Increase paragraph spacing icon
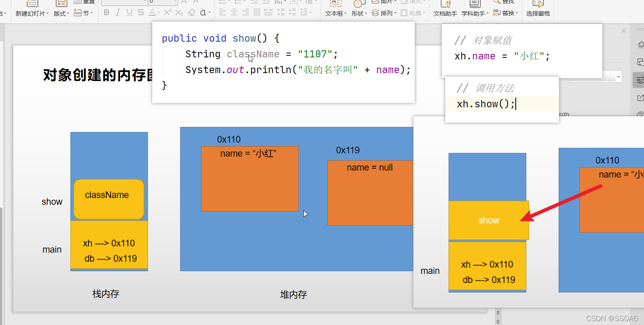The image size is (644, 325). [x=281, y=13]
